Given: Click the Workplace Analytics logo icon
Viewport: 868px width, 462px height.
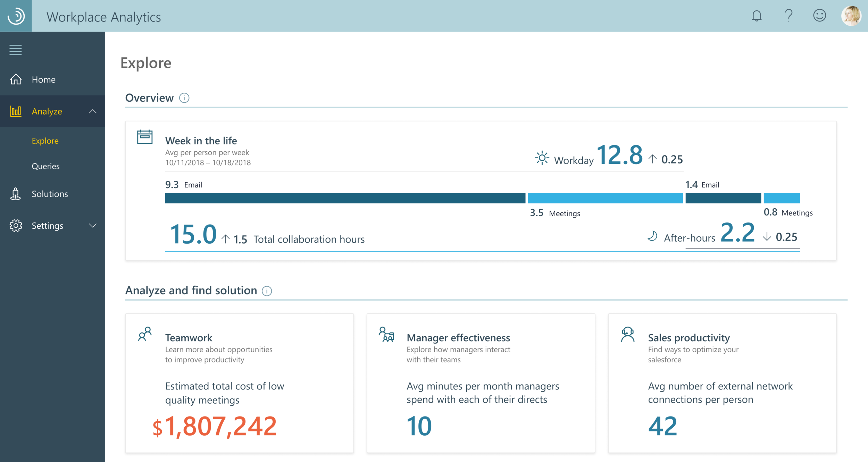Looking at the screenshot, I should [x=16, y=16].
